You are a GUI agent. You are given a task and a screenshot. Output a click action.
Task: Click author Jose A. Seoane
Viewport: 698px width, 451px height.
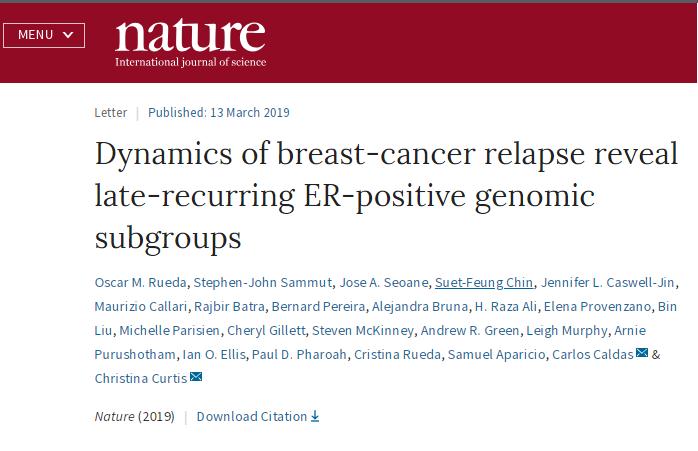(x=384, y=282)
